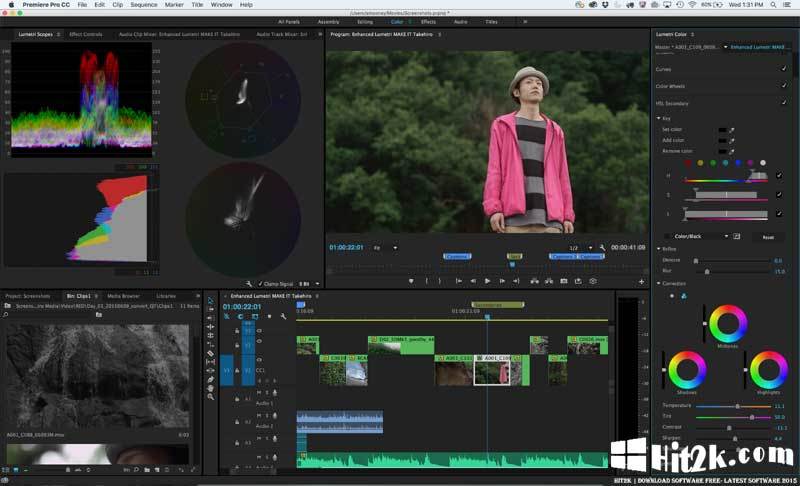Open Lumetri Scopes wrench settings
The image size is (800, 486).
(248, 284)
